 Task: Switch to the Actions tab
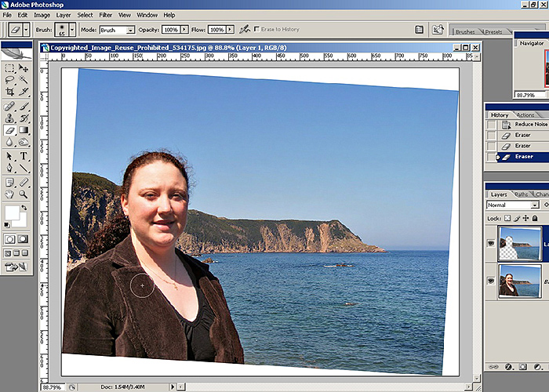coord(525,114)
